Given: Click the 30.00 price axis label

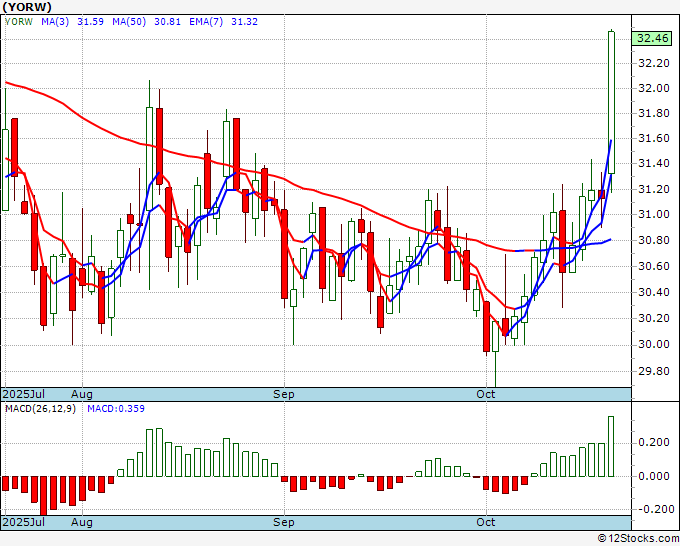Looking at the screenshot, I should 654,344.
